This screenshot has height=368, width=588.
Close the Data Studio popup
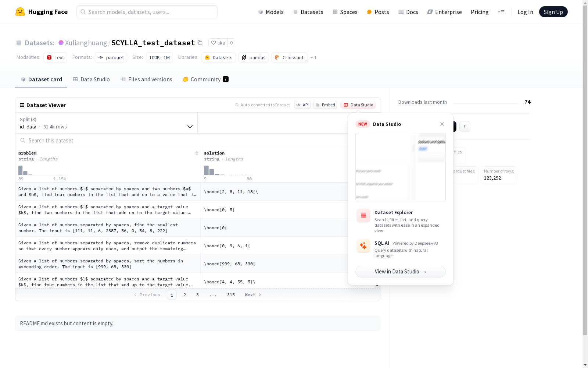(442, 124)
